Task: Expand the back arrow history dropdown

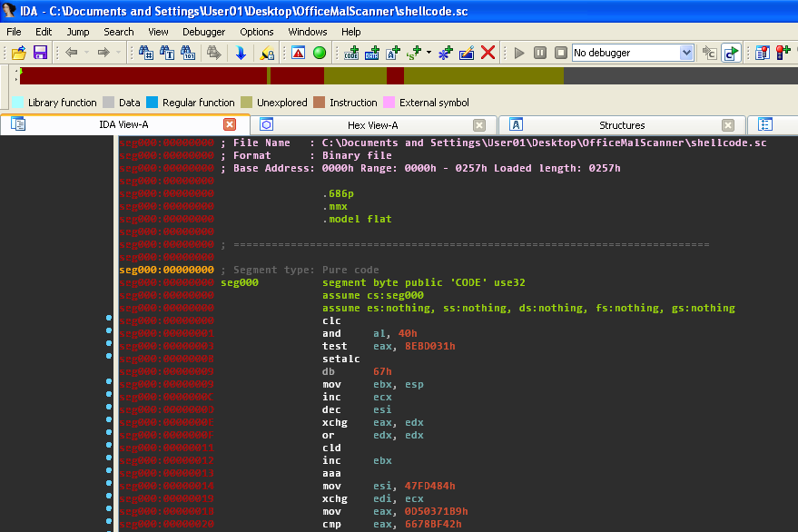Action: [x=86, y=53]
